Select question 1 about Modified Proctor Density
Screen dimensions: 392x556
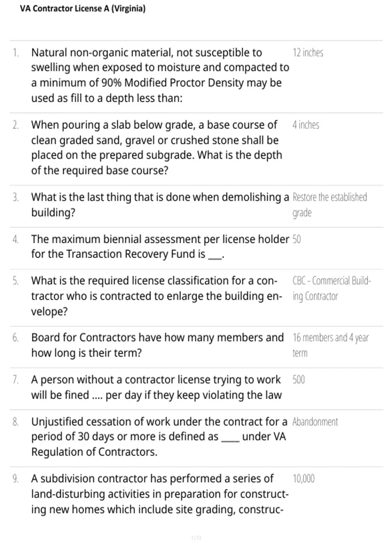tap(160, 75)
